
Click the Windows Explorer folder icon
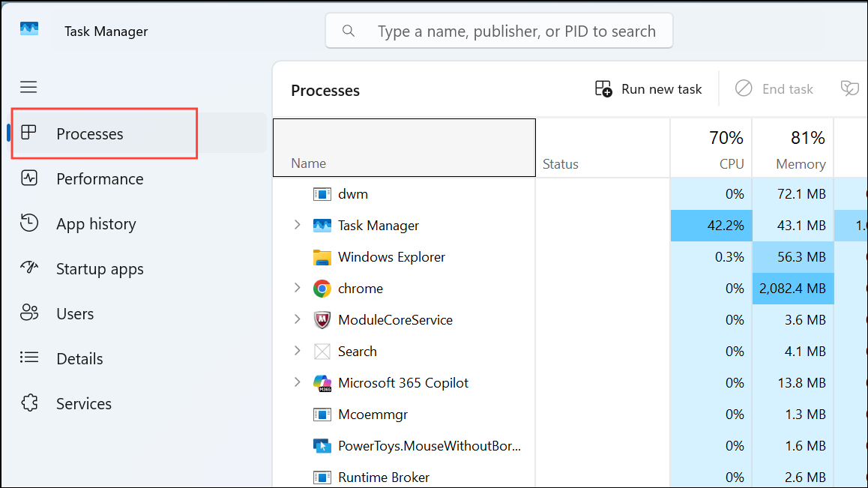click(x=322, y=257)
